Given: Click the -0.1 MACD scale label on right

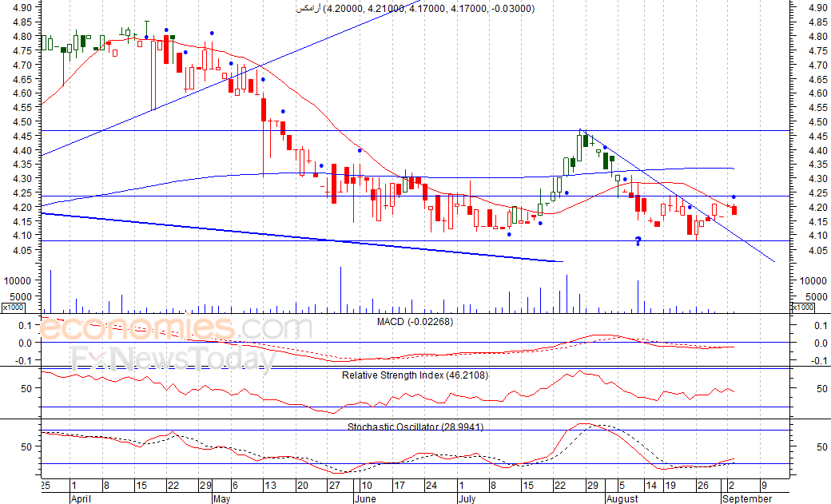Looking at the screenshot, I should click(x=820, y=361).
